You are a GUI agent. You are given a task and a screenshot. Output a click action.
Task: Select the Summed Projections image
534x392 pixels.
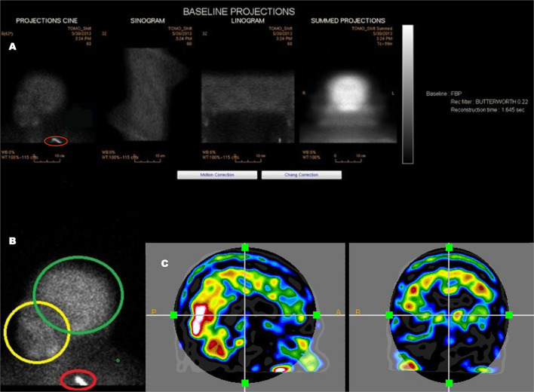click(348, 106)
